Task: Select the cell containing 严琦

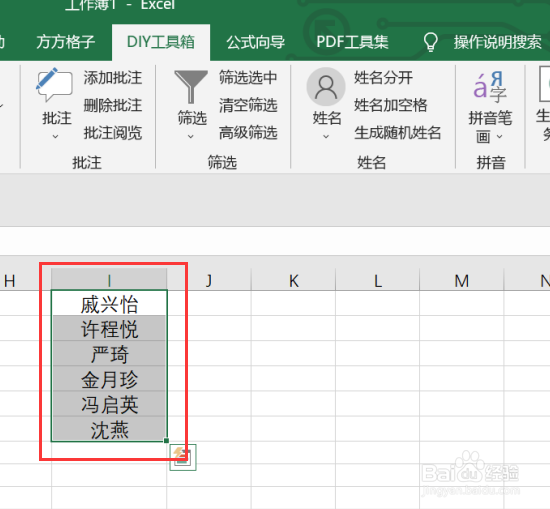Action: pos(109,353)
